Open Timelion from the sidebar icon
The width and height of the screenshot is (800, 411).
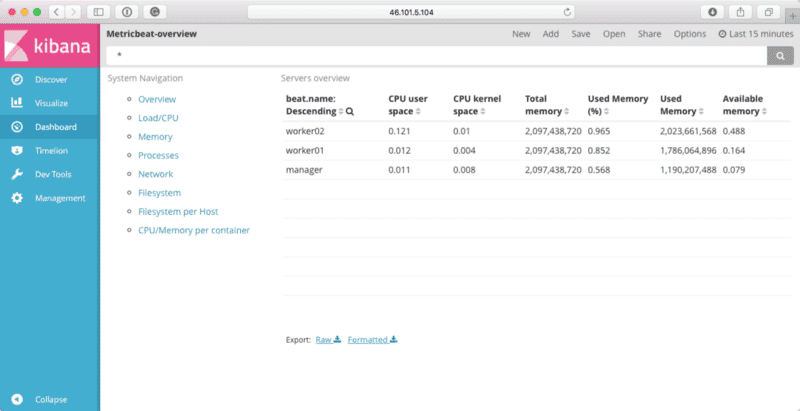coord(16,150)
